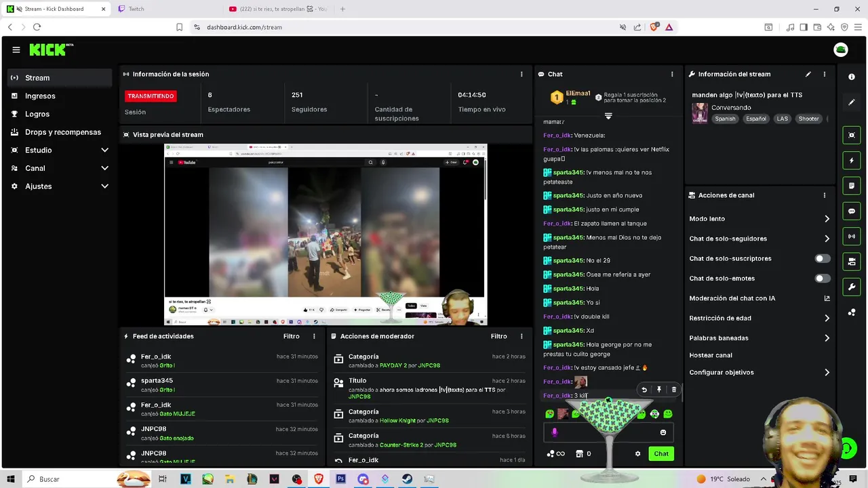The image size is (868, 488).
Task: Open the Palabras baneadas settings chevron
Action: click(827, 338)
